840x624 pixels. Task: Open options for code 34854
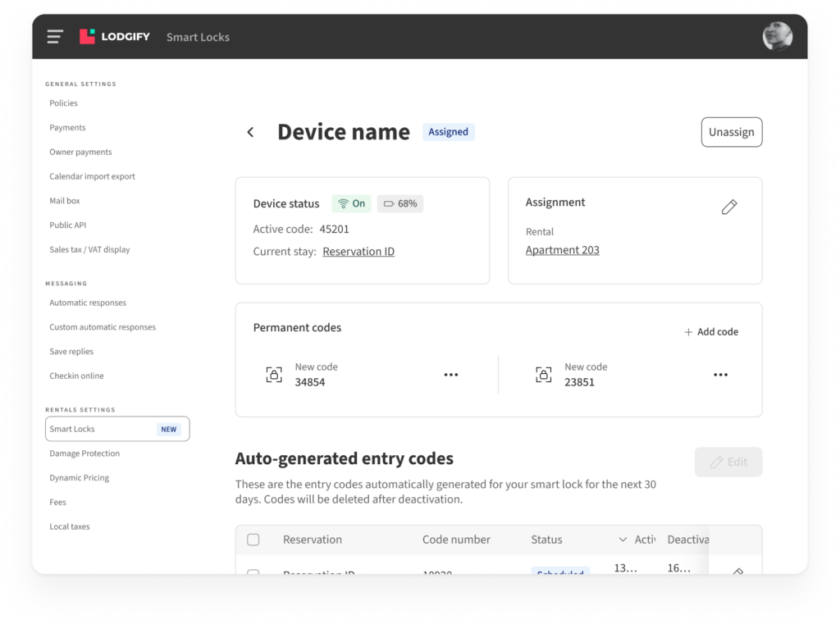[450, 375]
